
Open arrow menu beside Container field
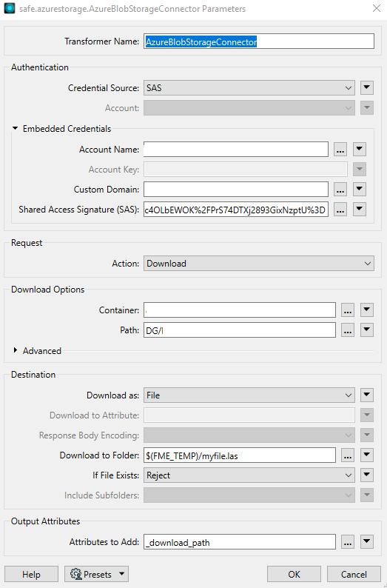367,310
